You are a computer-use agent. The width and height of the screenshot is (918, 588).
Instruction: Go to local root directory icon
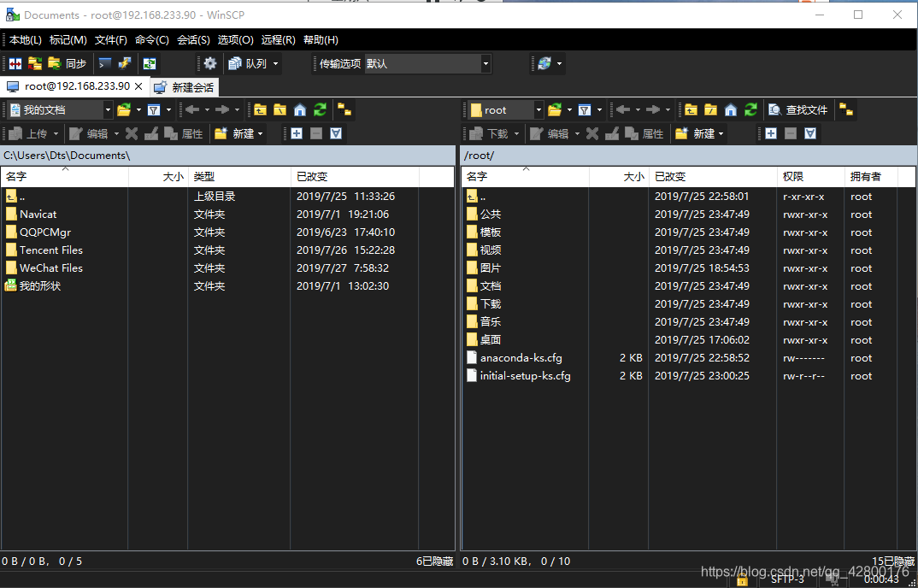pos(280,109)
